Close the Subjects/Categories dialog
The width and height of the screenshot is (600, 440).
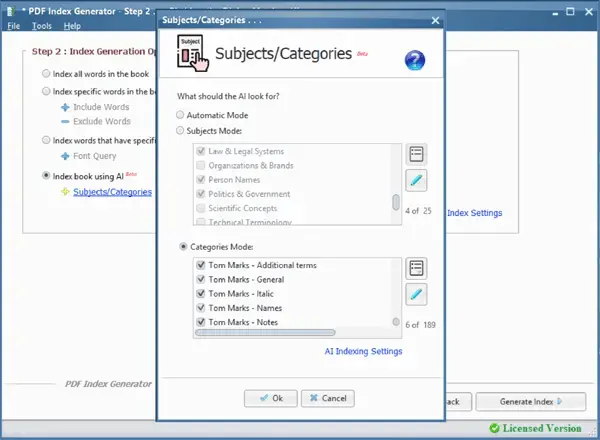click(435, 20)
